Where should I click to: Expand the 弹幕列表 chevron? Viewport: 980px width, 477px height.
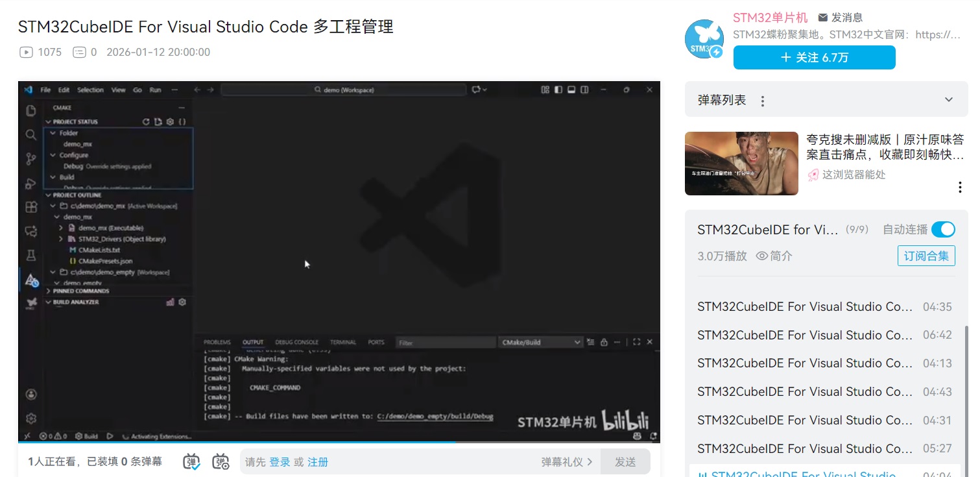coord(949,100)
